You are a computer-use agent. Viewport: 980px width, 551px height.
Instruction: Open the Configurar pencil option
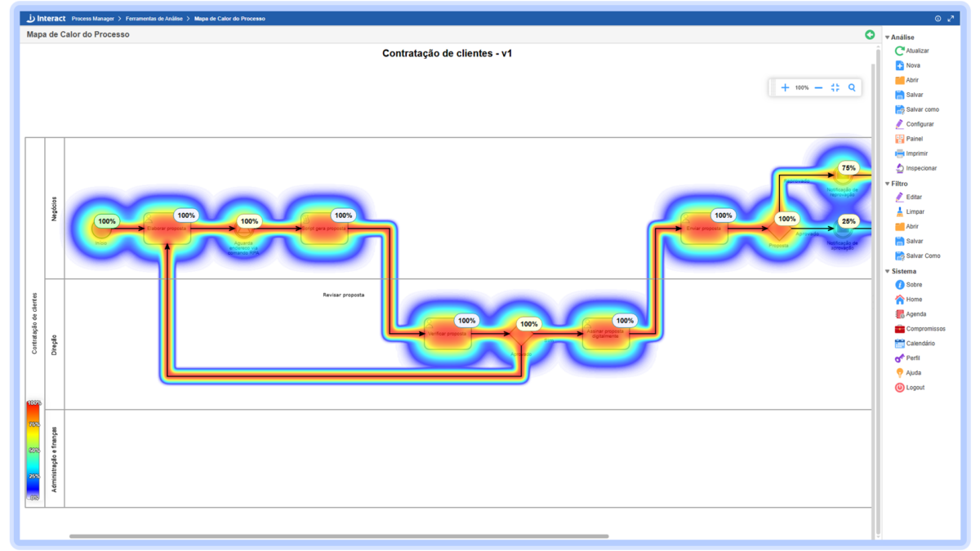pos(899,124)
